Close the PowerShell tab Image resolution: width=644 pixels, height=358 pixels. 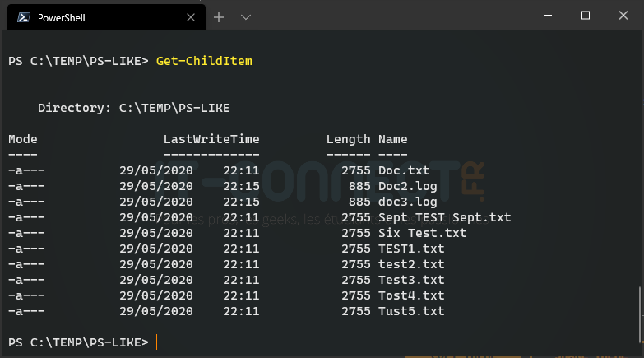click(190, 16)
